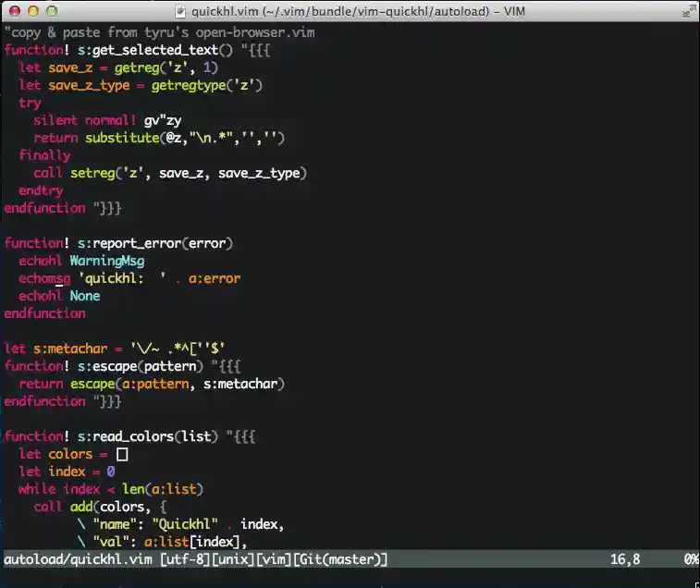Click the fold marker after first endfunction
Screen dimensions: 700x588
tap(107, 208)
